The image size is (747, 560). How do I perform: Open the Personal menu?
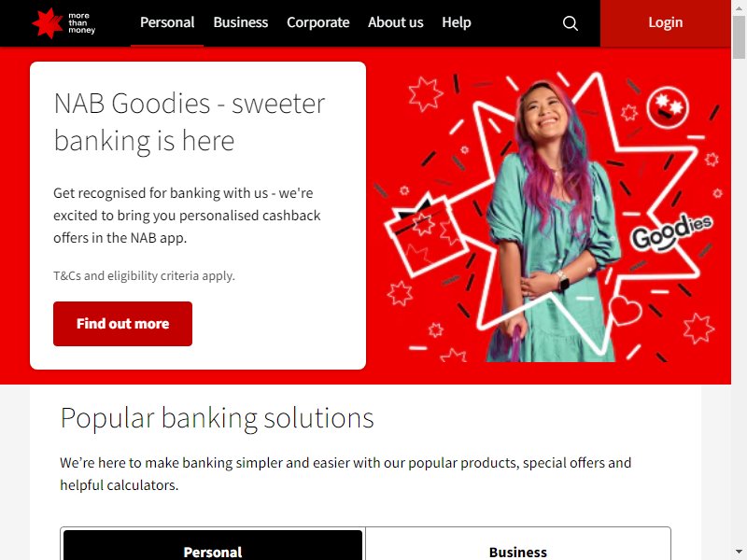(x=167, y=22)
